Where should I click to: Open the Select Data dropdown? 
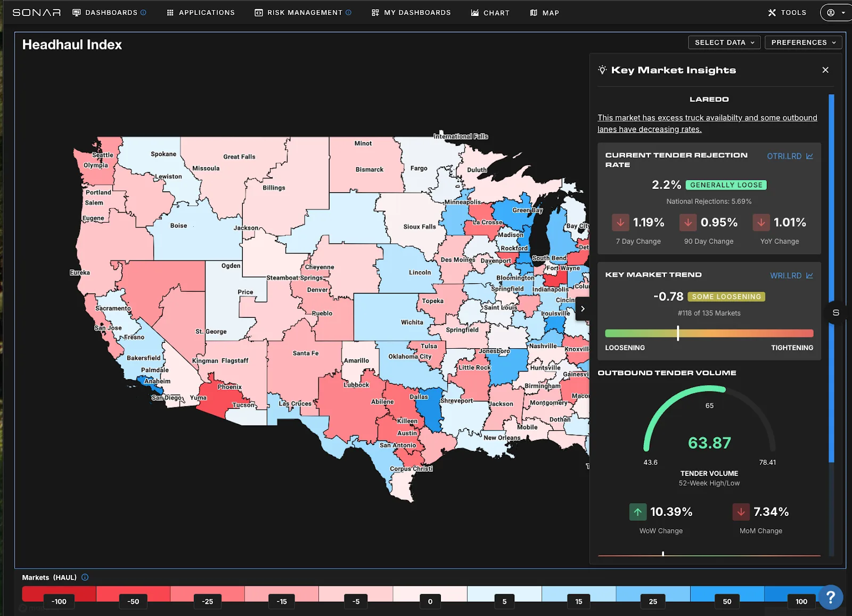pos(724,43)
